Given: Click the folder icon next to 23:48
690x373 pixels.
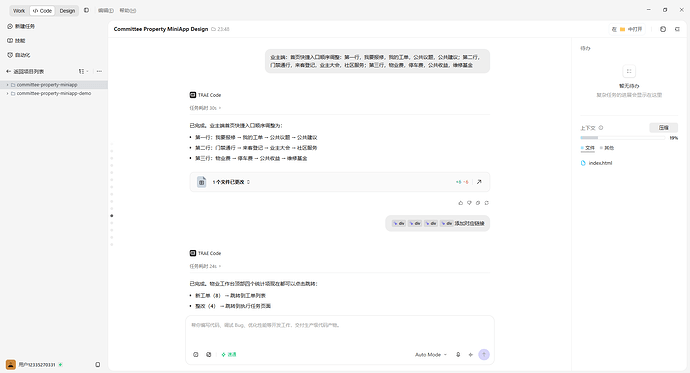Looking at the screenshot, I should [x=213, y=29].
